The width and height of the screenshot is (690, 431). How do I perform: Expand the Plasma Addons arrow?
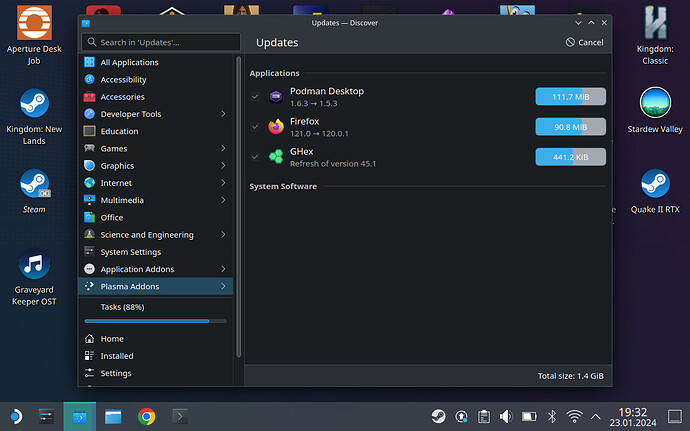pyautogui.click(x=223, y=286)
